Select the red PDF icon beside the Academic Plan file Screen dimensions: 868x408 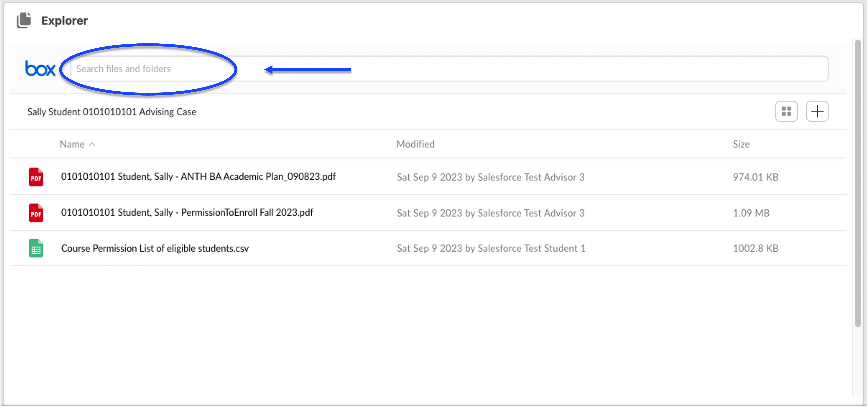click(x=35, y=177)
